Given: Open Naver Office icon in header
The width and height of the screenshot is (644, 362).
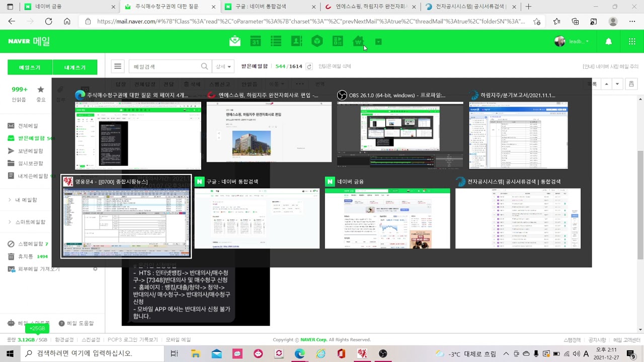Looking at the screenshot, I should point(338,41).
